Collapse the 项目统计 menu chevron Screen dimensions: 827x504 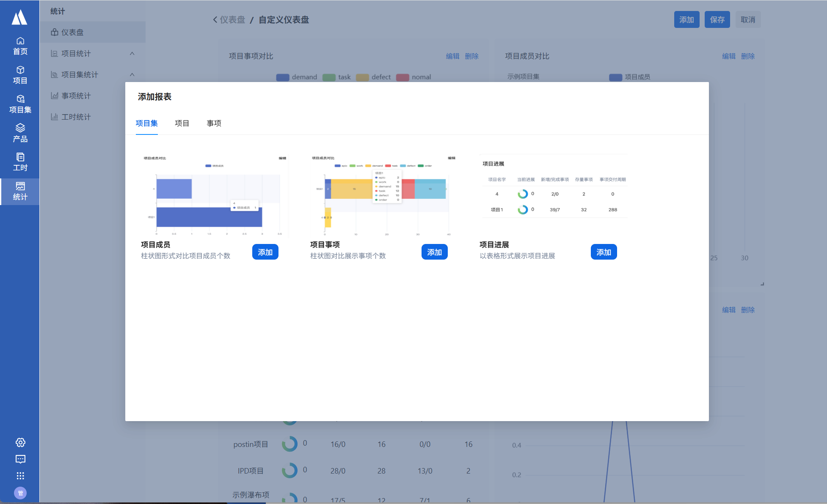(132, 53)
